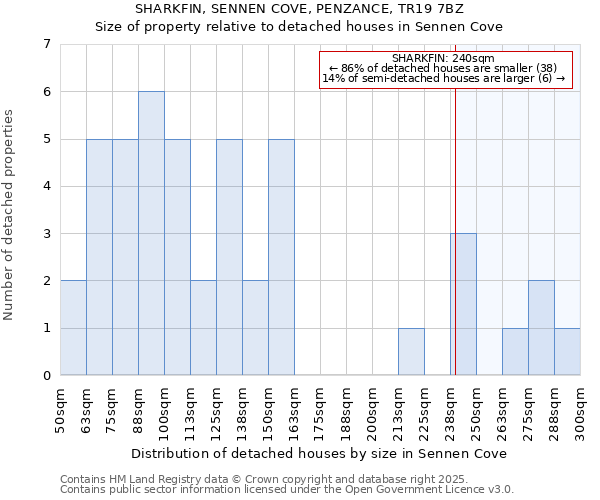Click the 175sqm x-axis tick label
The image size is (600, 500).
[320, 409]
